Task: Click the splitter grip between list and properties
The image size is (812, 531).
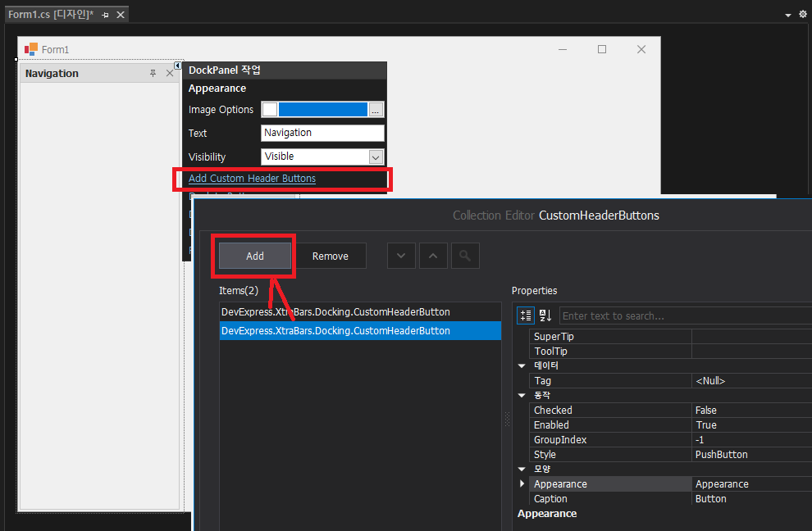Action: [x=507, y=419]
